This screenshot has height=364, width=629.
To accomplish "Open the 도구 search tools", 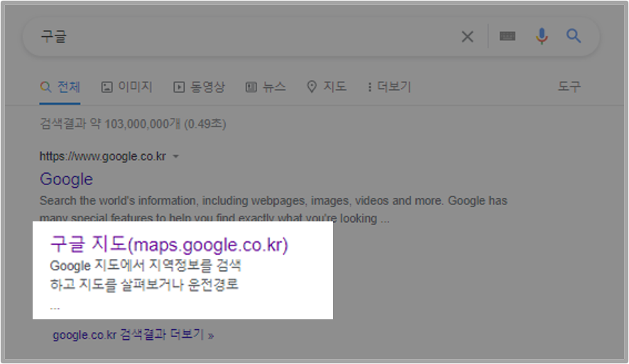I will click(x=569, y=87).
